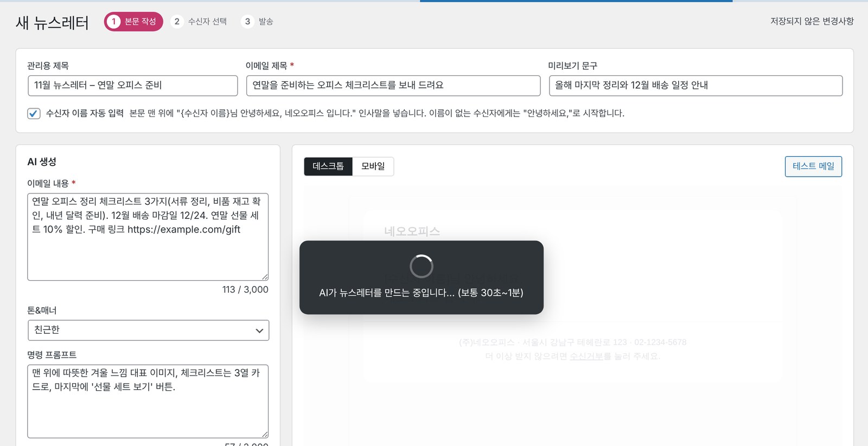
Task: Click the 새 뉴스레터 page heading
Action: (x=53, y=23)
